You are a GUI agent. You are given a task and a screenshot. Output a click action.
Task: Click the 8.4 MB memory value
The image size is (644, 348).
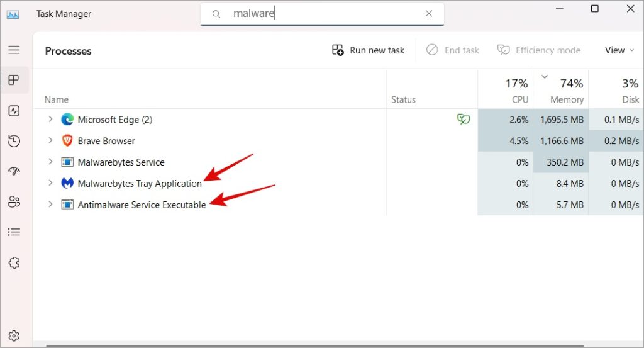pyautogui.click(x=570, y=184)
